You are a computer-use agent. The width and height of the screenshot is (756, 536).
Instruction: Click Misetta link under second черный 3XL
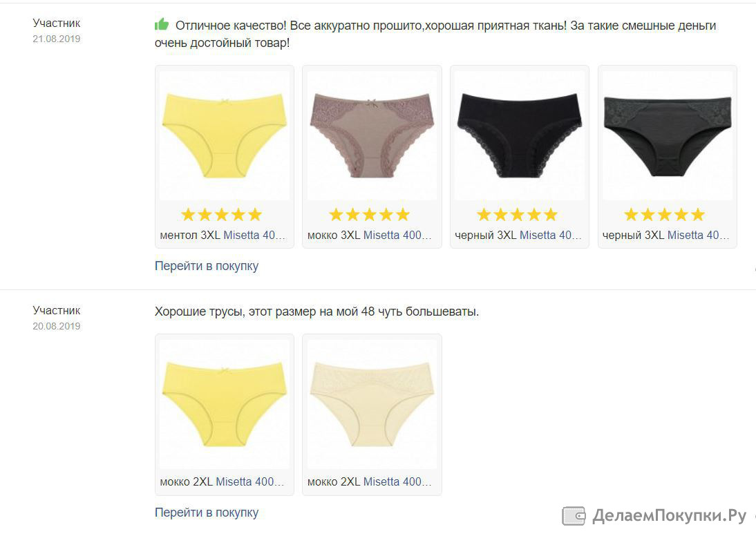tap(698, 236)
